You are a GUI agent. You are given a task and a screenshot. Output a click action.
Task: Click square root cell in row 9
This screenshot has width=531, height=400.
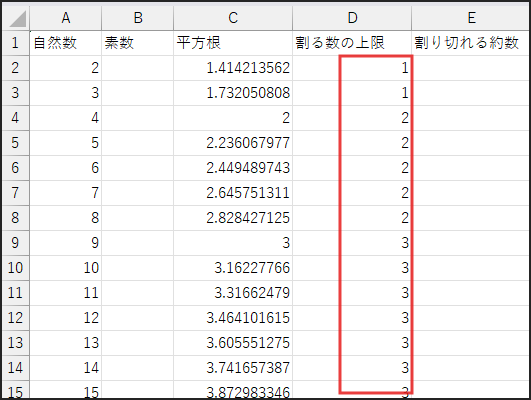coord(233,243)
